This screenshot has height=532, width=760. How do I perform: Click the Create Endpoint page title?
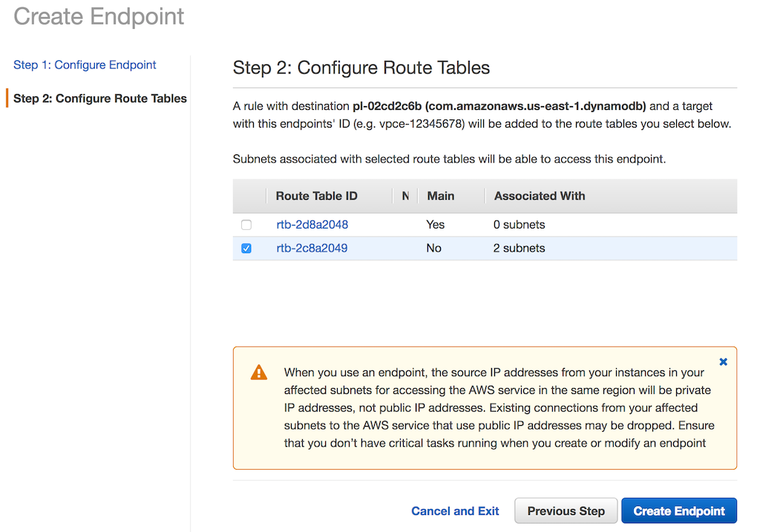[x=99, y=16]
